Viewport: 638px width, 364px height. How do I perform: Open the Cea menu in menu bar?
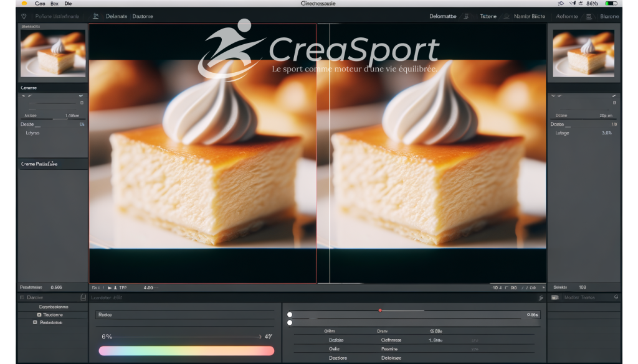pyautogui.click(x=40, y=4)
